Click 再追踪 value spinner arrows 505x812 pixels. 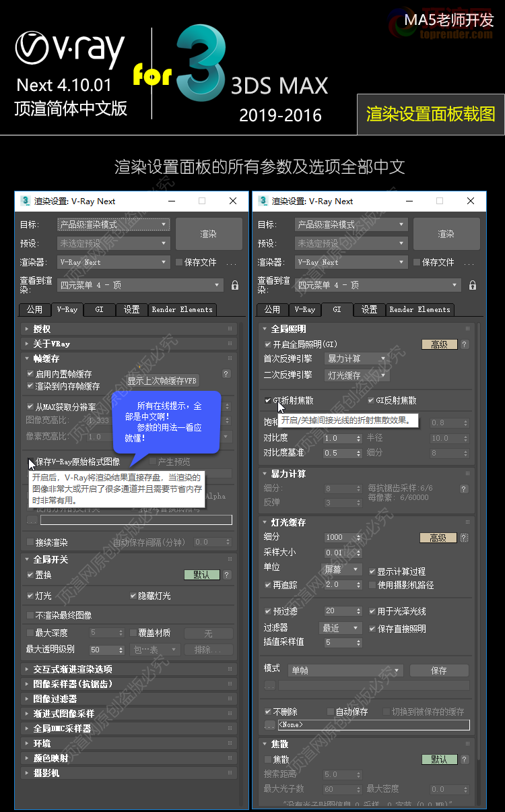tap(358, 585)
